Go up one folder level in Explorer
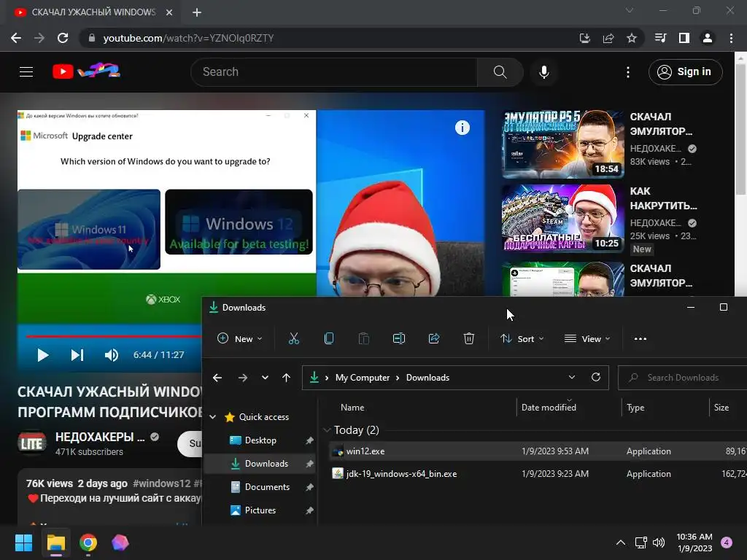747x560 pixels. 286,378
